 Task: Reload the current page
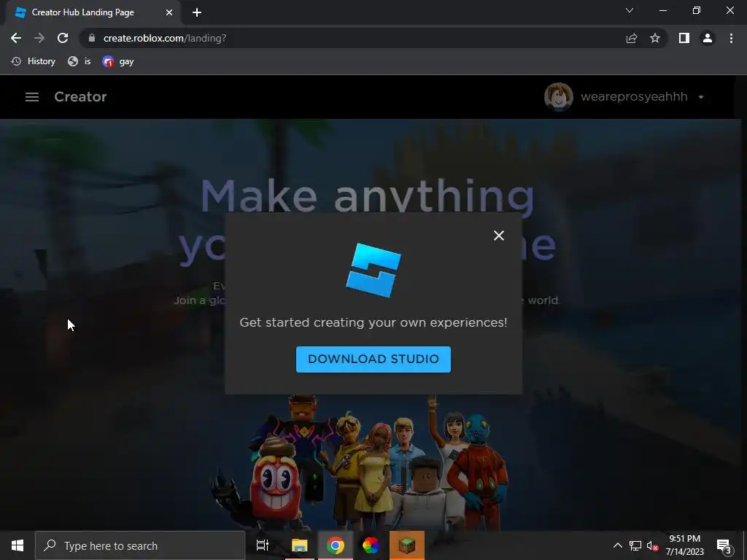(x=63, y=38)
